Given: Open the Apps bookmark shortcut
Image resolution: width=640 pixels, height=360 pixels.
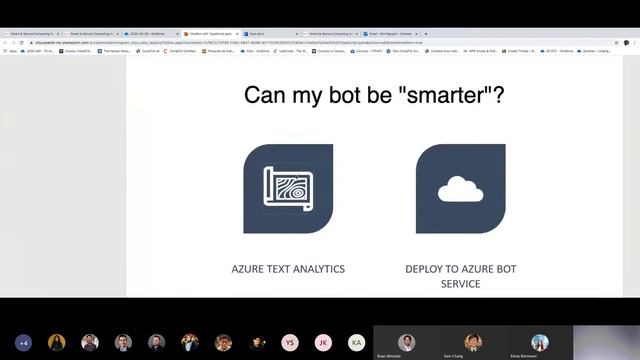Looking at the screenshot, I should tap(10, 51).
